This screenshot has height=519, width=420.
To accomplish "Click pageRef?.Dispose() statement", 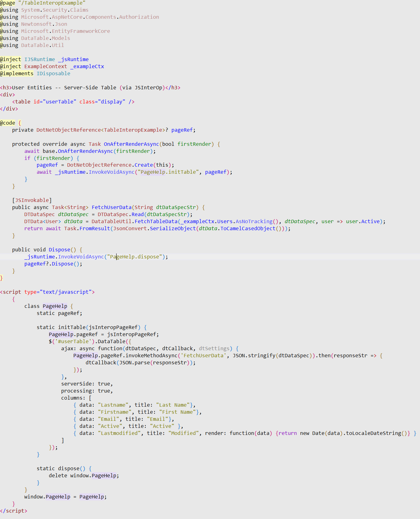I will pos(53,264).
